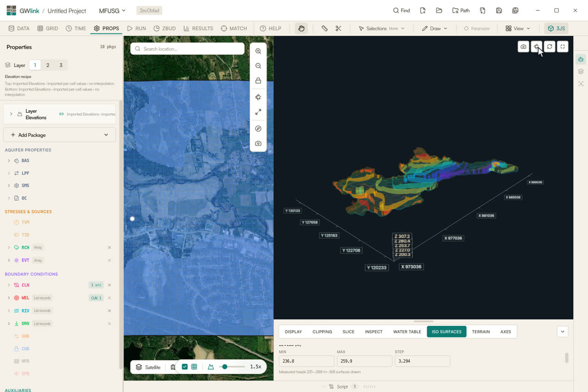The image size is (588, 392).
Task: Click the new file icon
Action: pos(423,11)
